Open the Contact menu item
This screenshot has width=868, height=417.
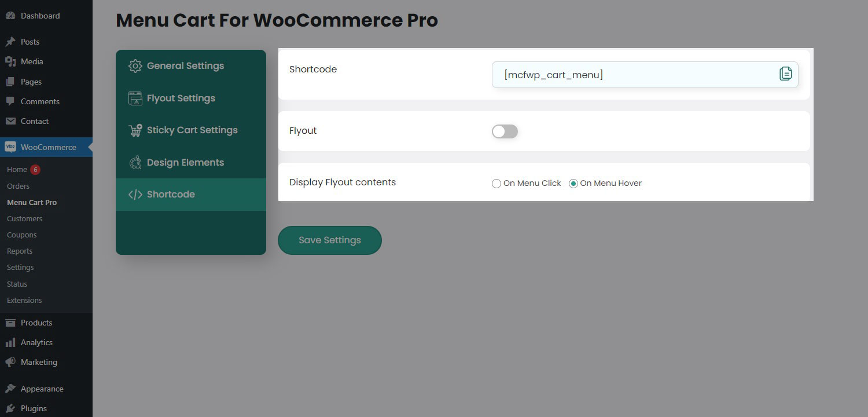pos(46,121)
